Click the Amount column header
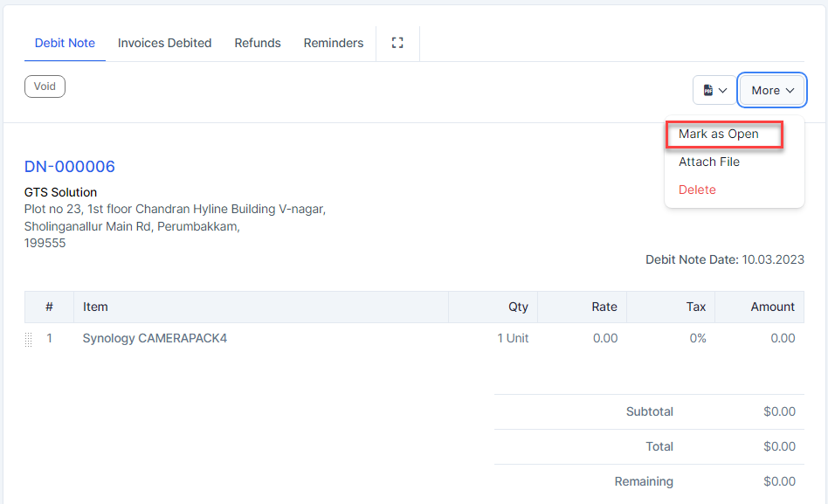The width and height of the screenshot is (828, 504). click(x=772, y=307)
